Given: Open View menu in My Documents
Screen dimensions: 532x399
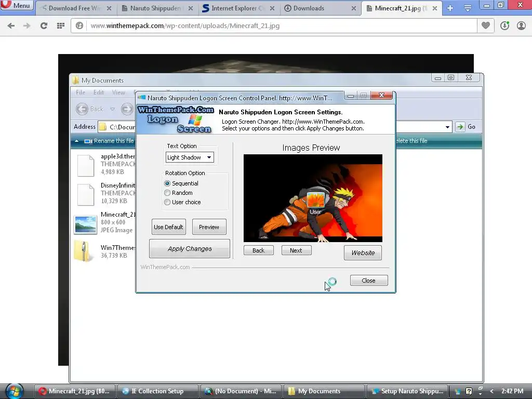Looking at the screenshot, I should (x=118, y=92).
